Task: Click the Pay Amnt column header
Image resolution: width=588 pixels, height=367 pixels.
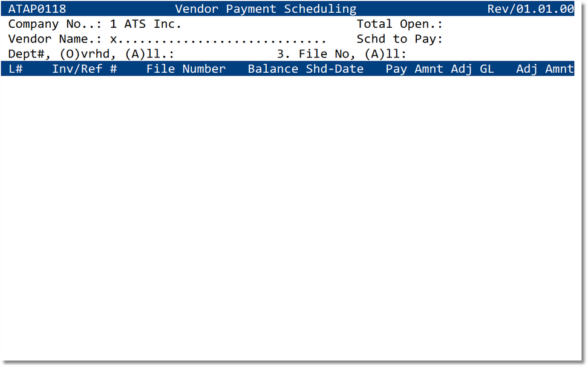Action: 413,68
